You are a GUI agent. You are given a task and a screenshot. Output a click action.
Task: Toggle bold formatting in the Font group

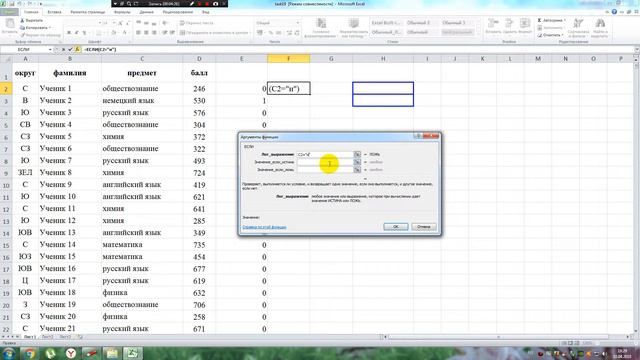coord(69,33)
